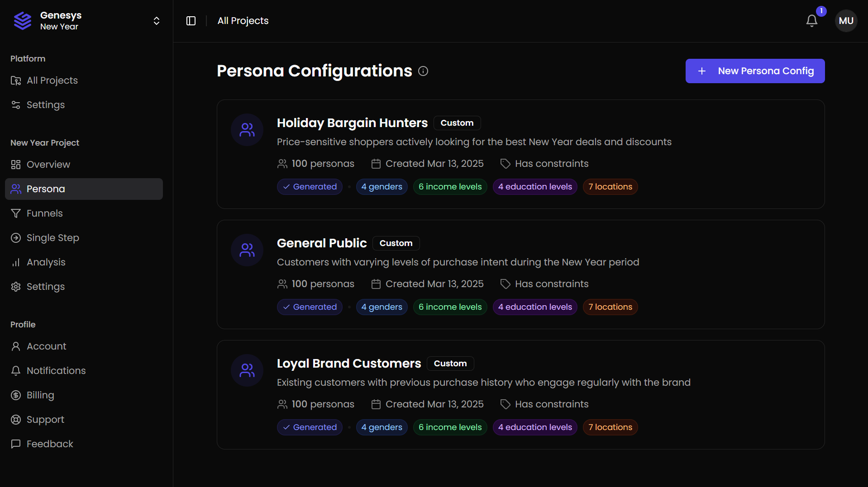Click the Holiday Bargain Hunters group icon

pyautogui.click(x=247, y=130)
